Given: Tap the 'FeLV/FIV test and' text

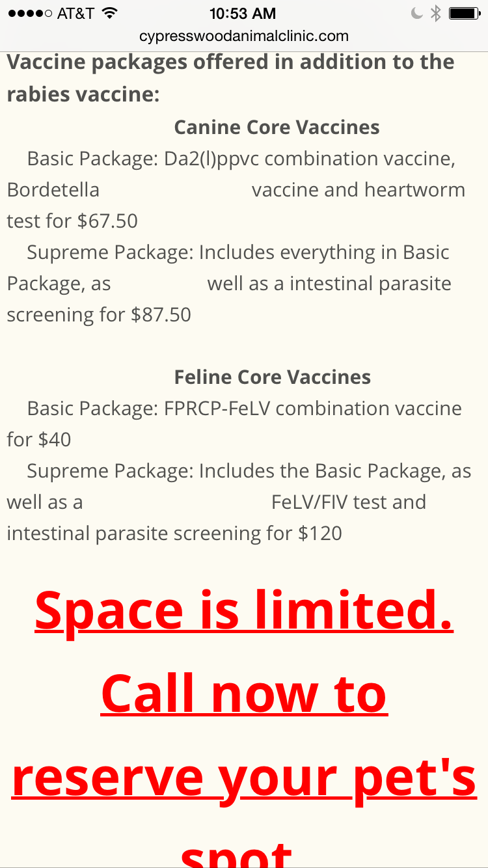Looking at the screenshot, I should pyautogui.click(x=349, y=502).
